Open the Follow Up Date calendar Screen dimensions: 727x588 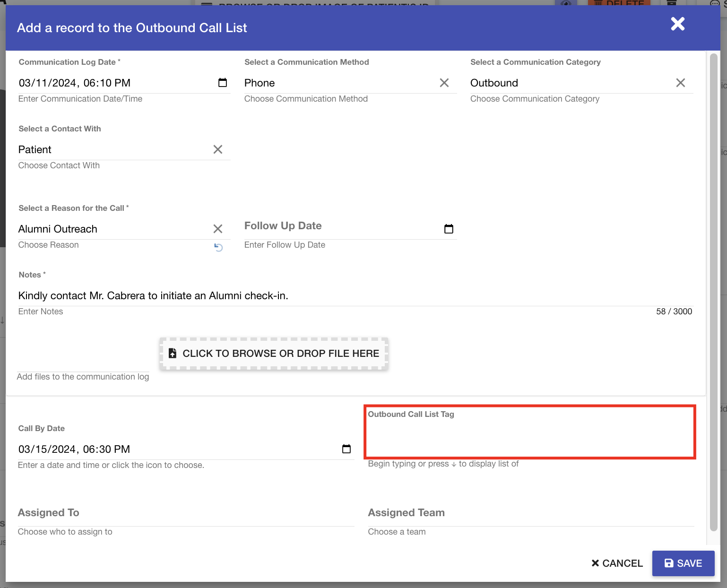pos(449,229)
